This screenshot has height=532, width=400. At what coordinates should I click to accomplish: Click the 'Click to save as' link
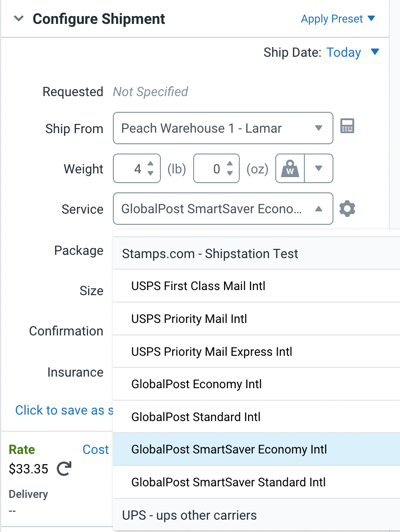pyautogui.click(x=64, y=410)
